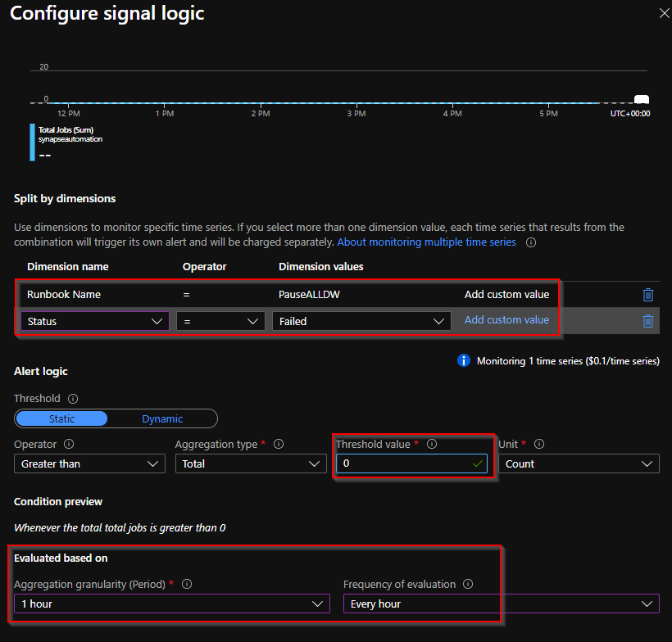Delete the Status dimension row
The image size is (672, 642).
click(648, 321)
